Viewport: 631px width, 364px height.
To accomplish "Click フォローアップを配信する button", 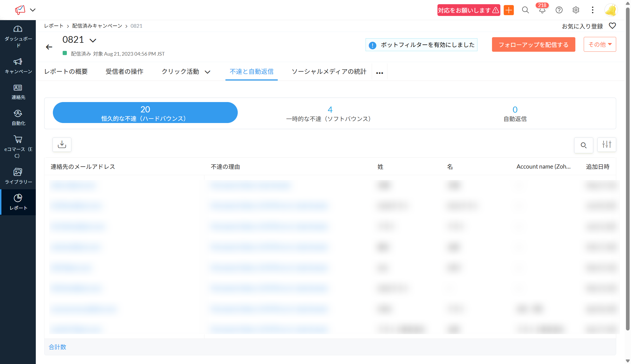I will pyautogui.click(x=533, y=45).
